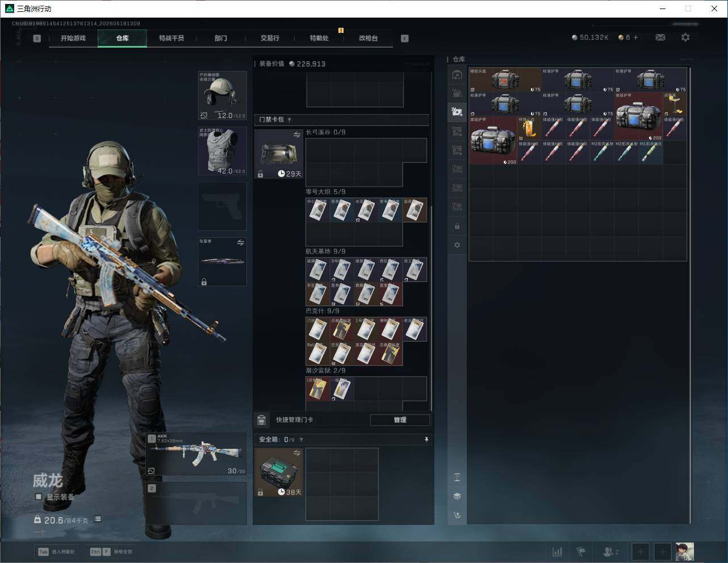This screenshot has width=728, height=563.
Task: Switch to the 特勤处 tab
Action: pos(319,38)
